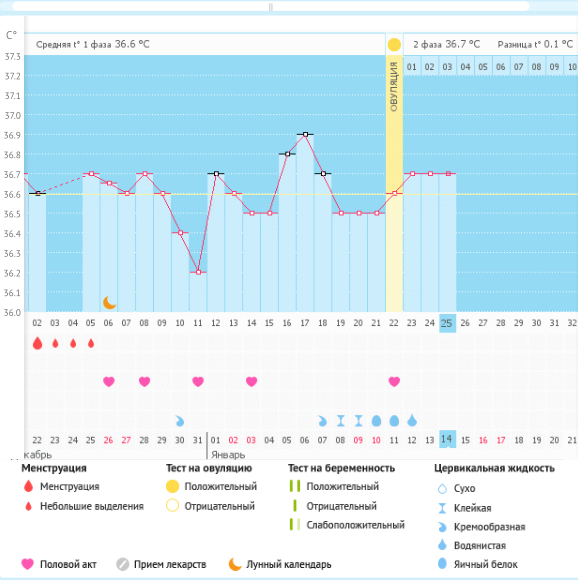Screen dimensions: 578x580
Task: Select highlighted cycle day 25
Action: point(447,323)
